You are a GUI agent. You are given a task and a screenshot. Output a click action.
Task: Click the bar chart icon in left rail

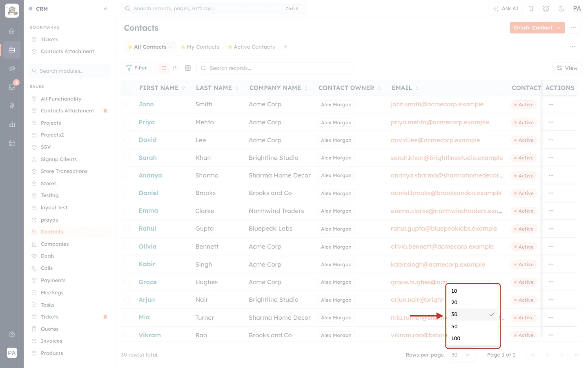12,124
